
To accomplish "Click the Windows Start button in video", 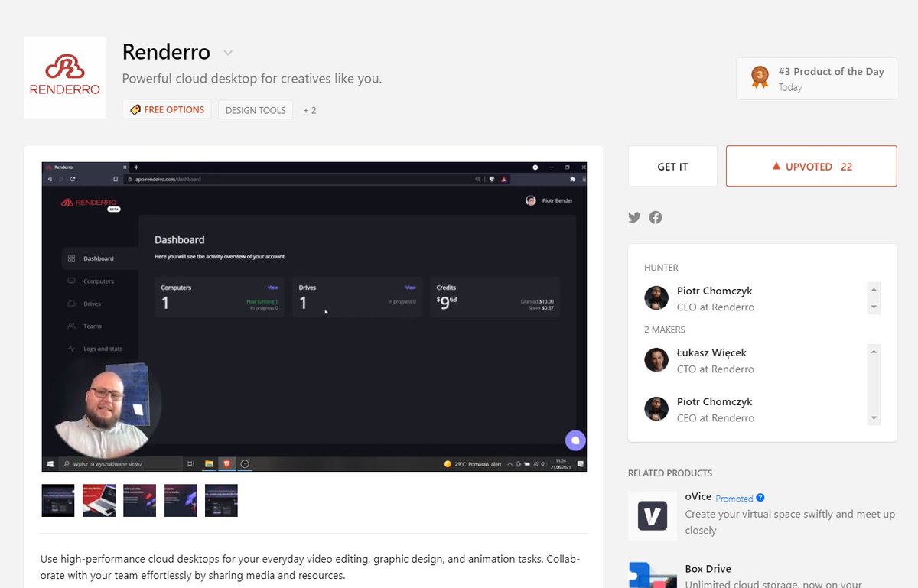I will click(x=50, y=463).
